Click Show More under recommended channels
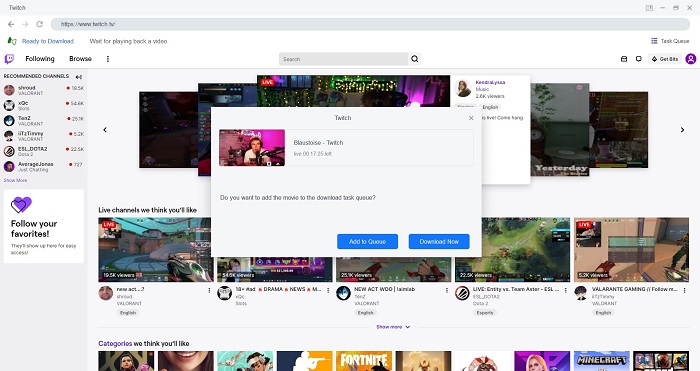This screenshot has height=371, width=700. pos(15,180)
